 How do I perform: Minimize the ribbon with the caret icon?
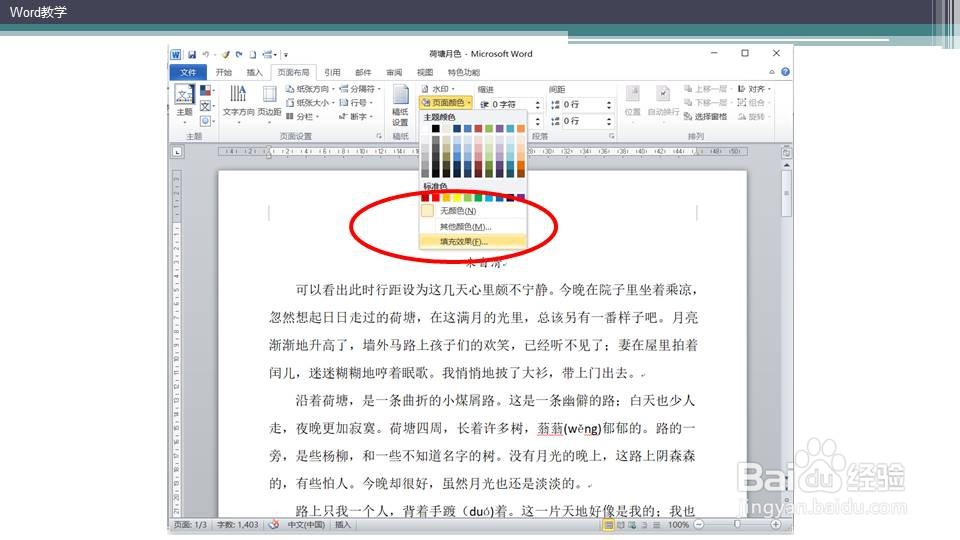pyautogui.click(x=771, y=72)
